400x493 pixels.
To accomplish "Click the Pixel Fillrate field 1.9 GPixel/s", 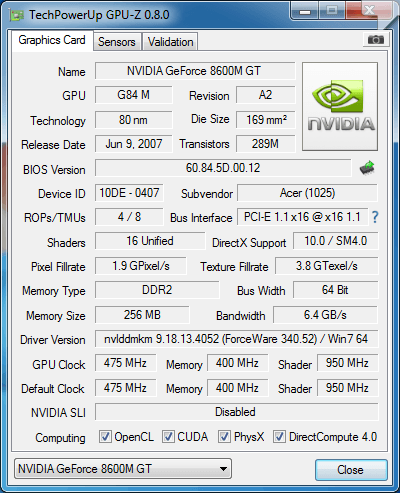I will click(x=141, y=266).
